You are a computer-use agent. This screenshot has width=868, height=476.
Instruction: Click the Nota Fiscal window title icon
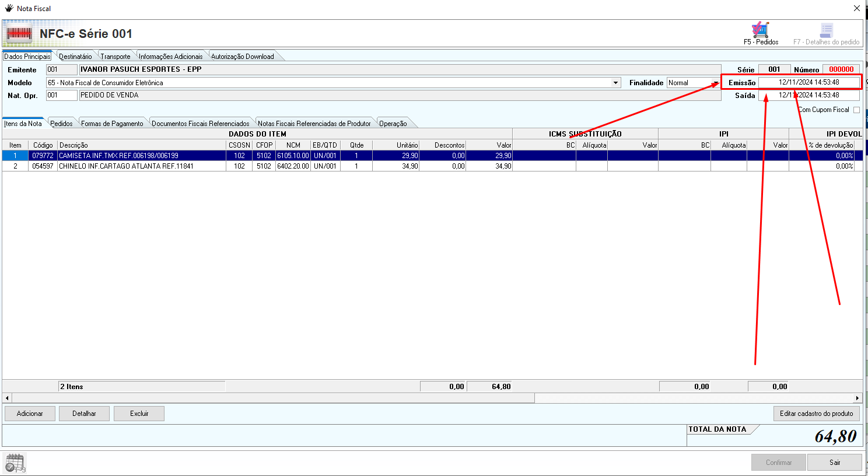[9, 8]
